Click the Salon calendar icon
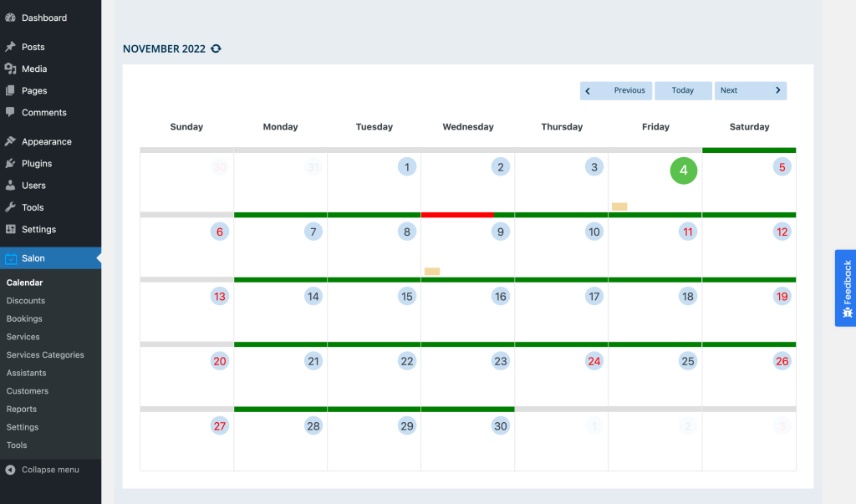The height and width of the screenshot is (504, 856). pyautogui.click(x=10, y=258)
